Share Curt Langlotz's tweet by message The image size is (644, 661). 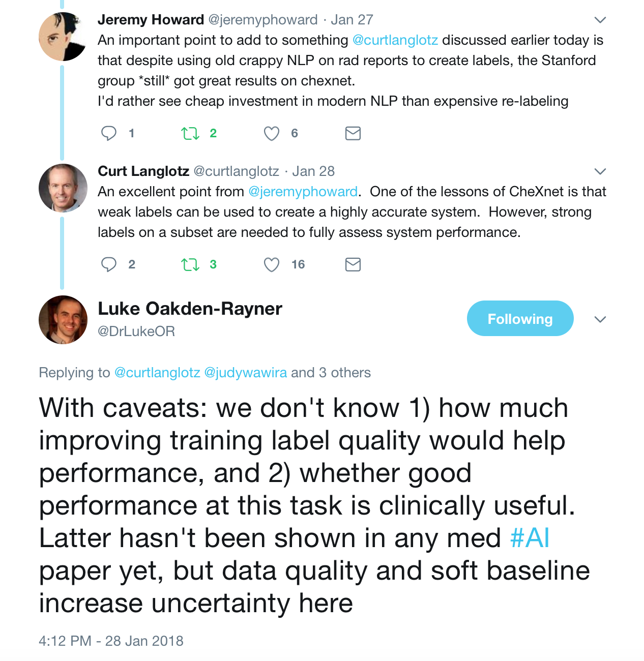(x=353, y=264)
